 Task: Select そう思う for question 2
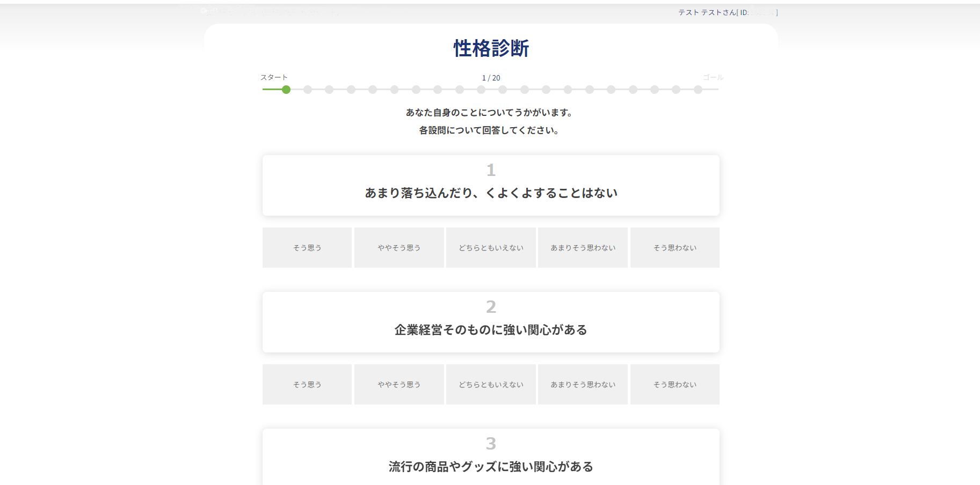pos(307,384)
